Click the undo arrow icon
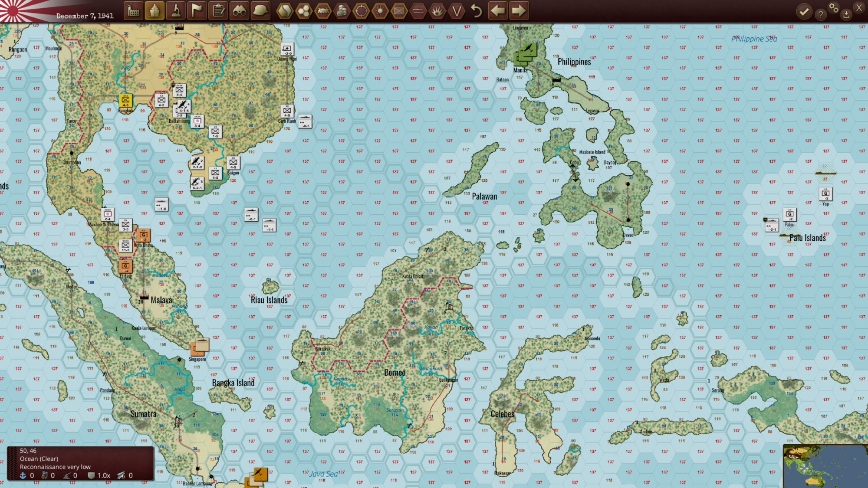Viewport: 868px width, 488px height. 476,11
